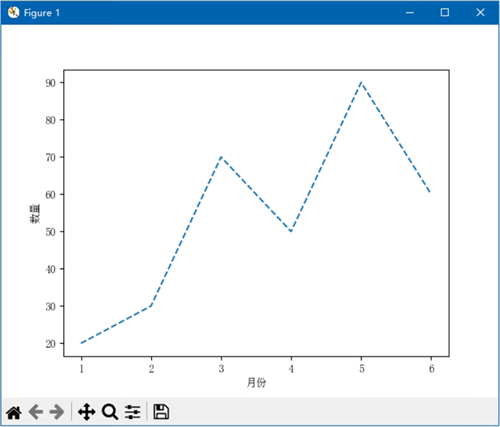Click the Figure 1 window title text
Image resolution: width=500 pixels, height=427 pixels.
[x=42, y=13]
